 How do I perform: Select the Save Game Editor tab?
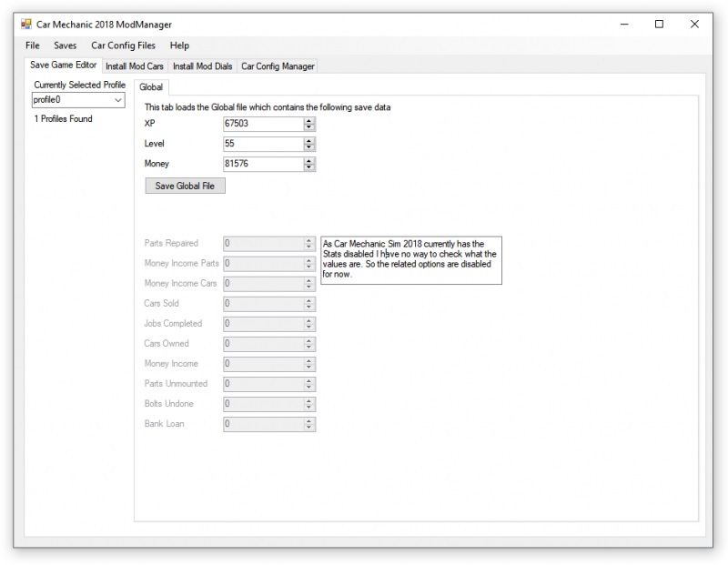pos(63,66)
